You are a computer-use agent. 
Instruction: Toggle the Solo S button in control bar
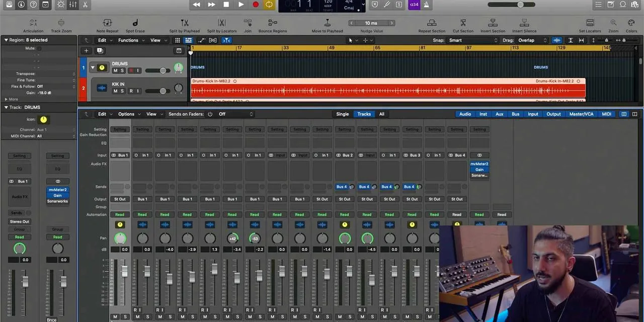[399, 5]
